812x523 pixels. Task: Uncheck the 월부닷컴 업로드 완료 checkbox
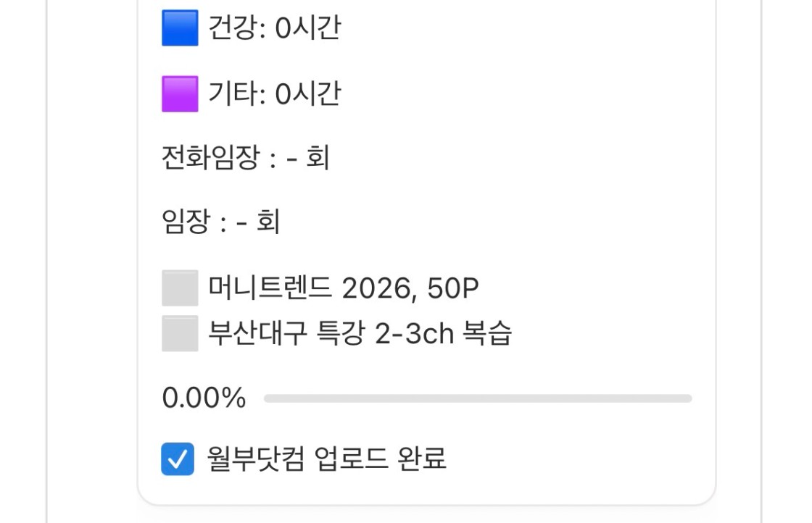coord(178,459)
